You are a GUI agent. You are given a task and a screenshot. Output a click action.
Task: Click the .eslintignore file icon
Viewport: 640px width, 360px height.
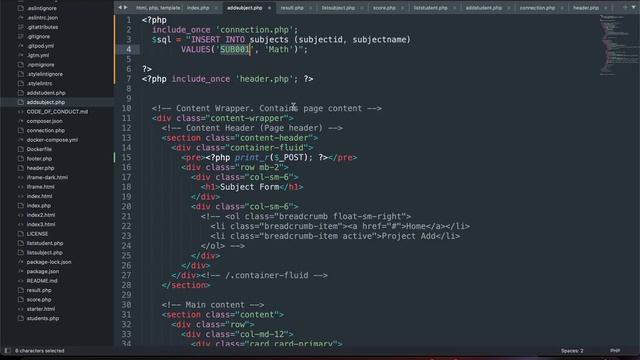(x=20, y=8)
